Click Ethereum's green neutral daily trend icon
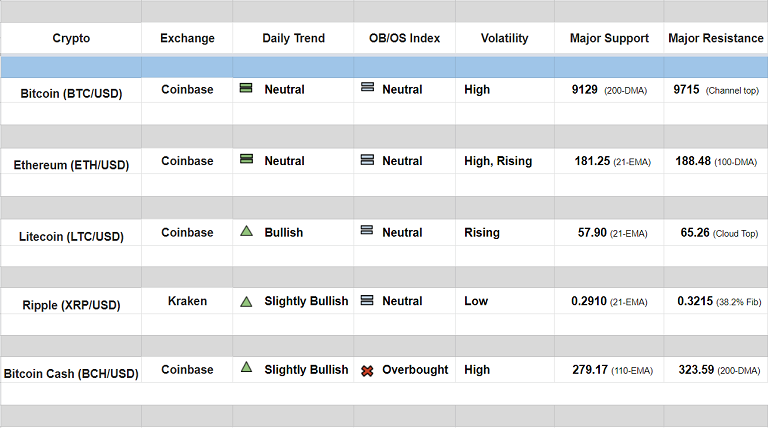768x428 pixels. point(246,159)
